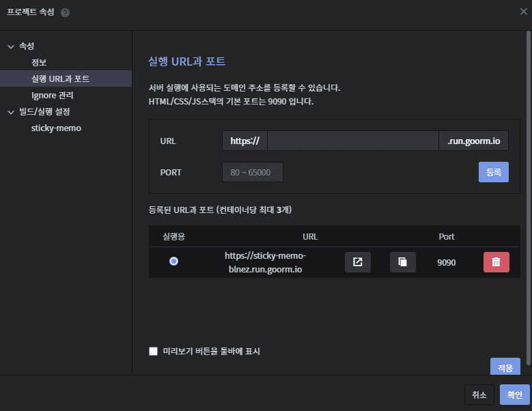The image size is (532, 411).
Task: Collapse the 빌드/실행 설정 section
Action: click(10, 112)
